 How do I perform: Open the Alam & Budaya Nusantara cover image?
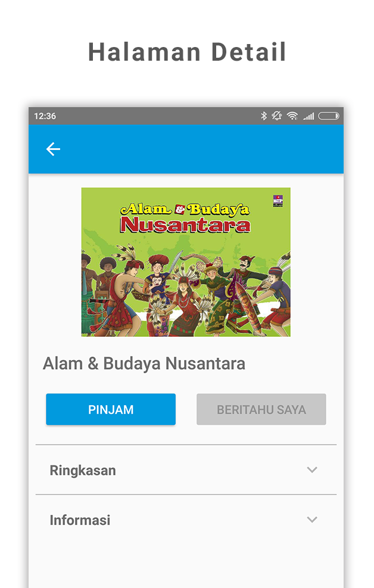point(186,262)
